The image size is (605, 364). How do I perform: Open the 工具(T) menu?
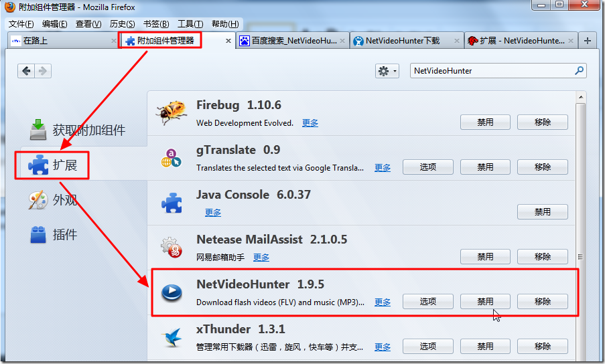pyautogui.click(x=190, y=24)
